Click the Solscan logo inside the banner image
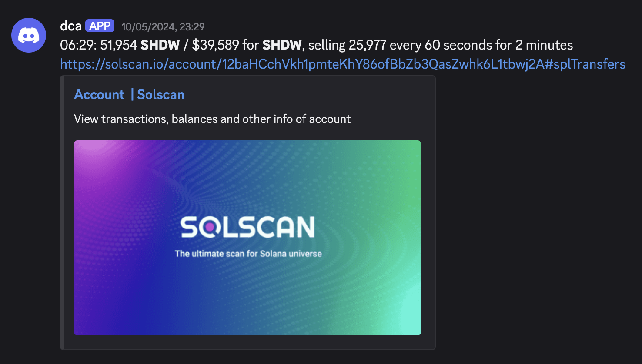Viewport: 642px width, 364px height. click(x=247, y=226)
